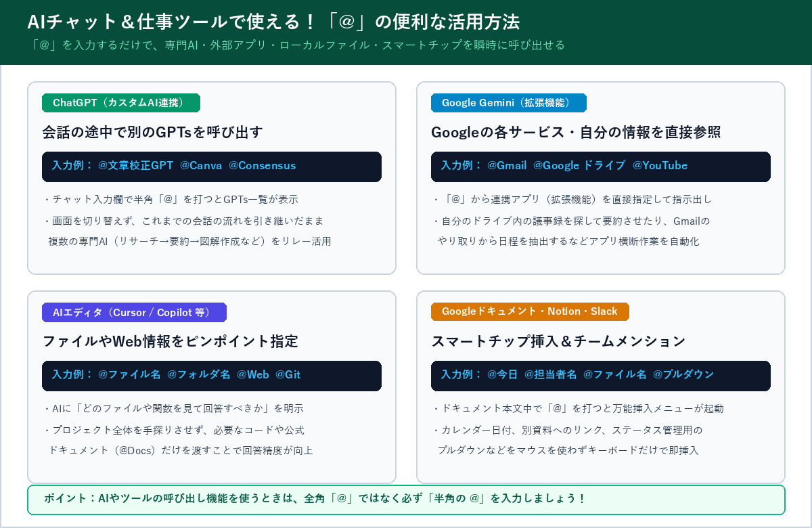
Task: Click @Canva in the ChatGPT example bar
Action: click(202, 166)
